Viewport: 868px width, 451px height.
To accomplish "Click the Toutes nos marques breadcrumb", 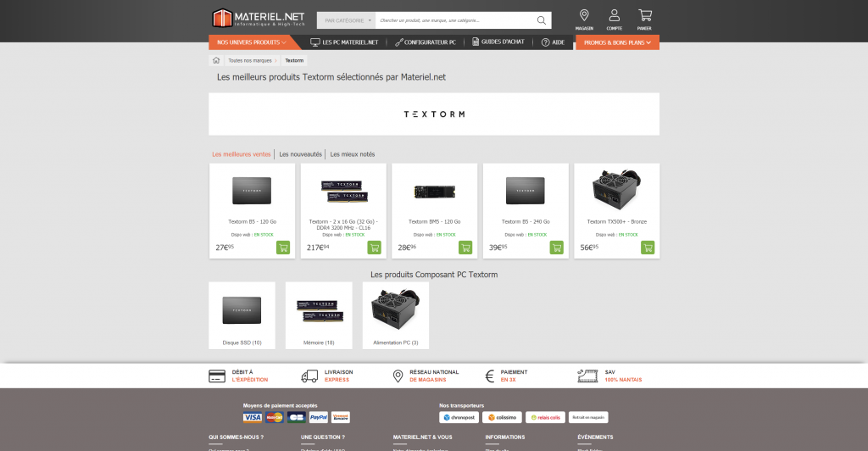I will click(x=250, y=60).
